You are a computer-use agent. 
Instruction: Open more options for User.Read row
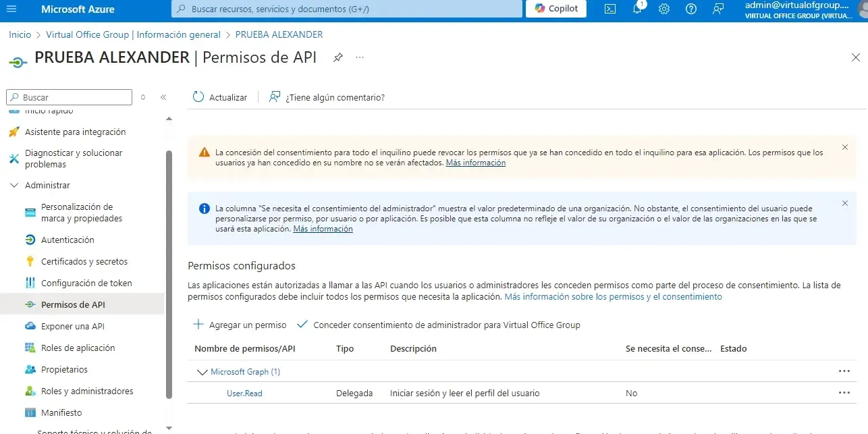click(x=844, y=393)
